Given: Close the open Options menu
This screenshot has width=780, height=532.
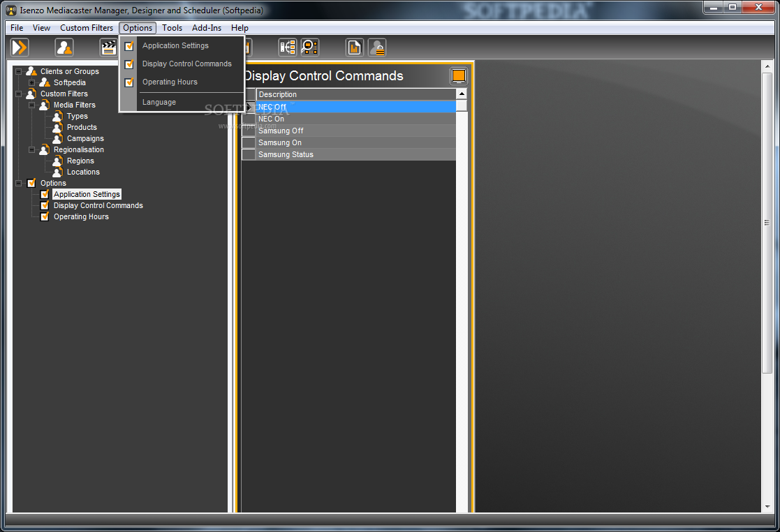Looking at the screenshot, I should (x=138, y=28).
